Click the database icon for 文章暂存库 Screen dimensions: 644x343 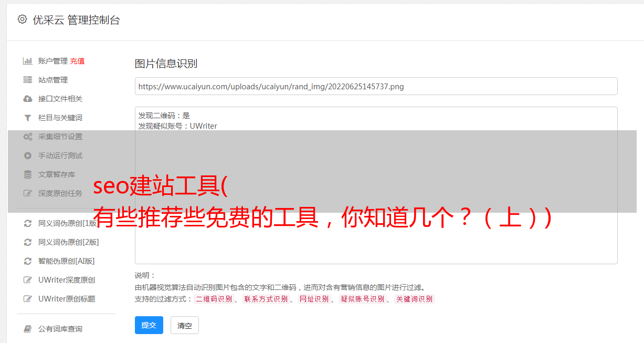click(28, 174)
